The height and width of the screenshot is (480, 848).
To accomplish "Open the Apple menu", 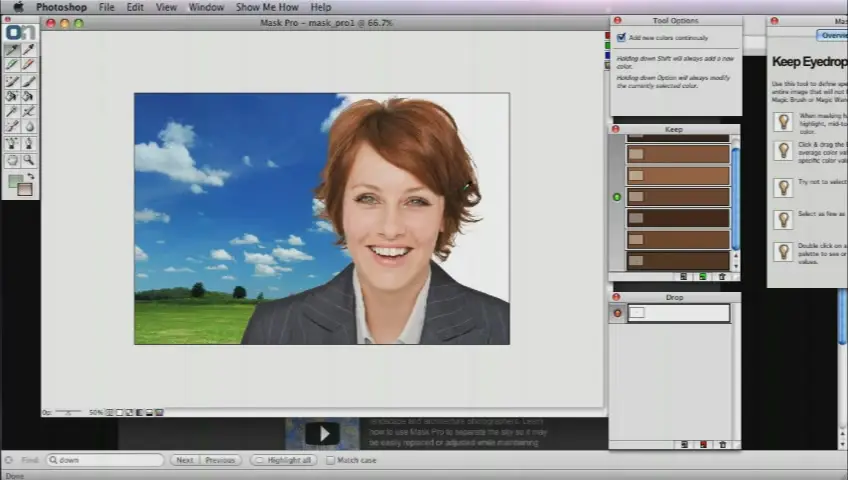I will (x=18, y=7).
